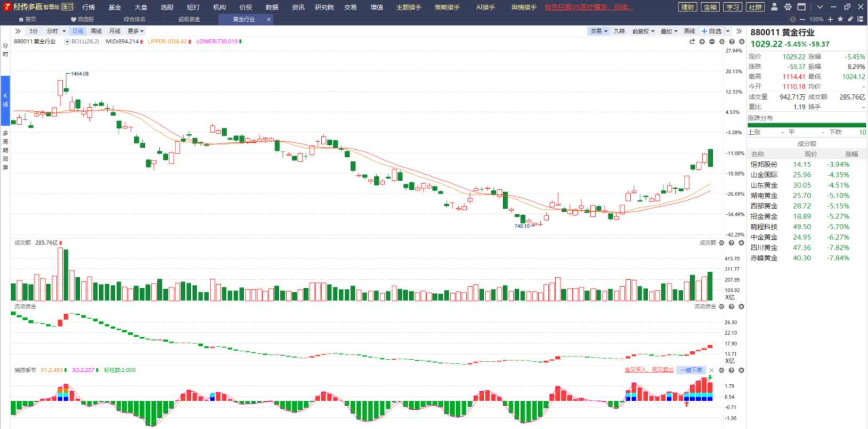Open the red scrolling news headline link
The width and height of the screenshot is (868, 429).
click(589, 7)
